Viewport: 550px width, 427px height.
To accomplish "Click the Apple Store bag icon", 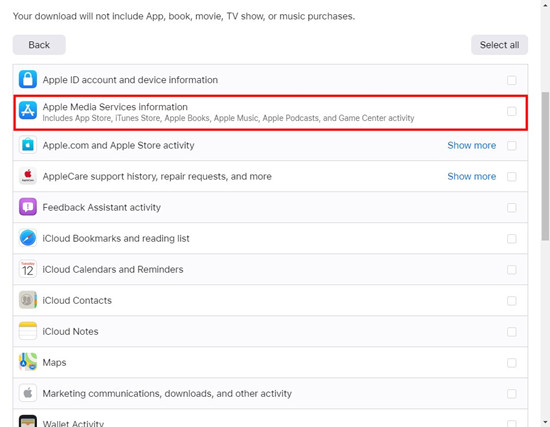I will point(28,145).
